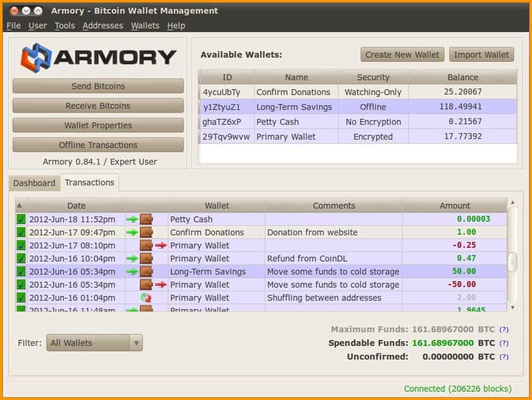The height and width of the screenshot is (400, 532).
Task: Click the Unconfirmed help (?) icon
Action: click(503, 357)
